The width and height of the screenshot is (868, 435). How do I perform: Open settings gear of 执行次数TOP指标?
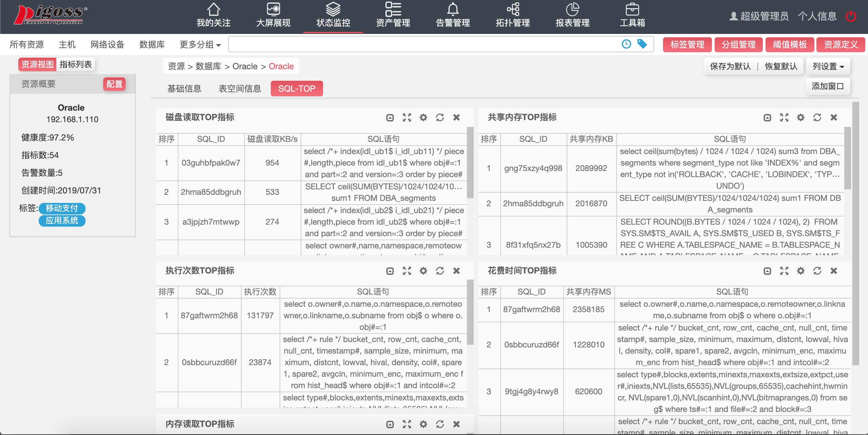423,271
